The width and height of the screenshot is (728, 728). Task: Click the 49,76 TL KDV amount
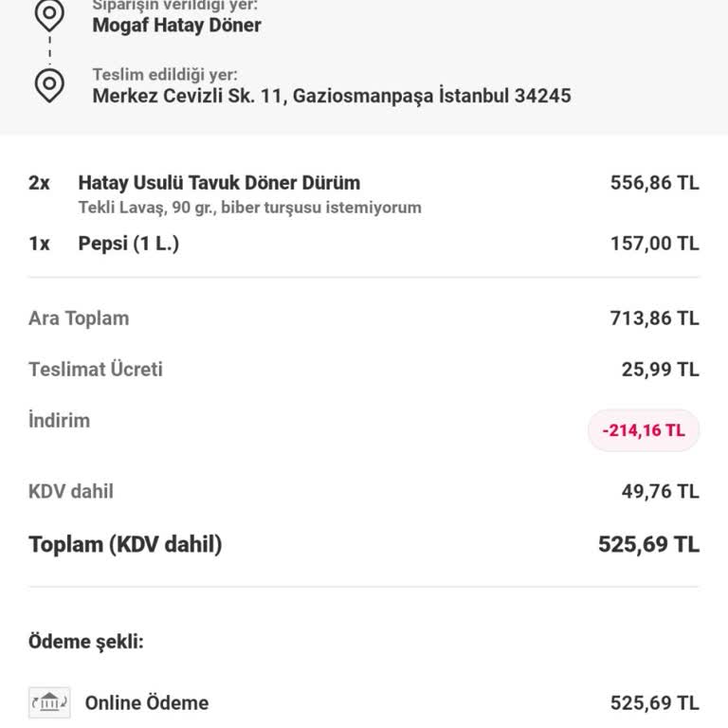[660, 491]
